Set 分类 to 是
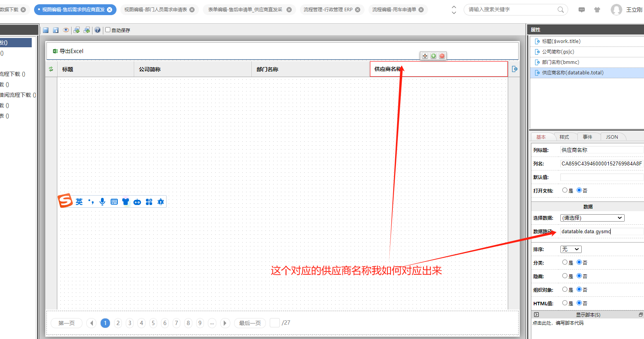The image size is (644, 339). point(565,262)
